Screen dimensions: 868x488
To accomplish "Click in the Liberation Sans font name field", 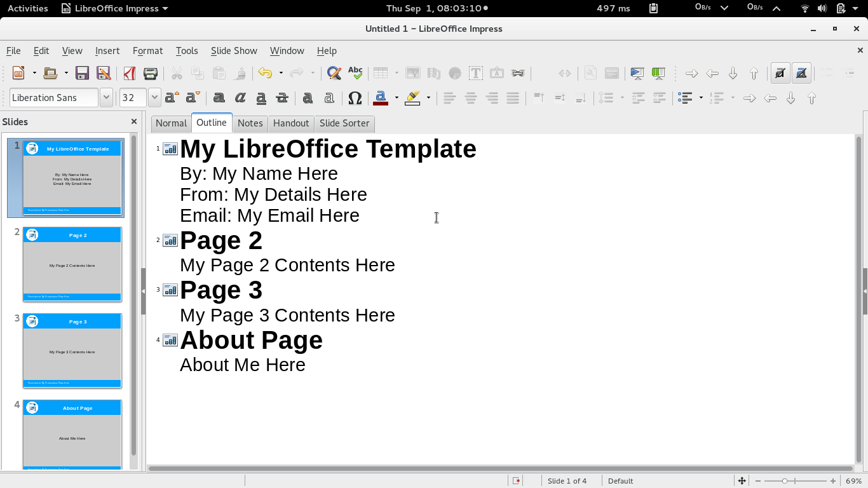I will 54,98.
